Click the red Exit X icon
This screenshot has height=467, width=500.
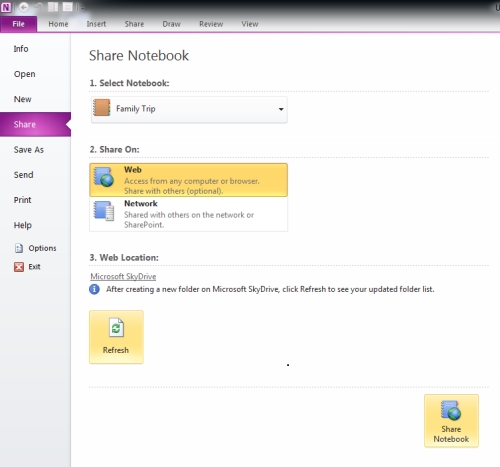click(19, 267)
